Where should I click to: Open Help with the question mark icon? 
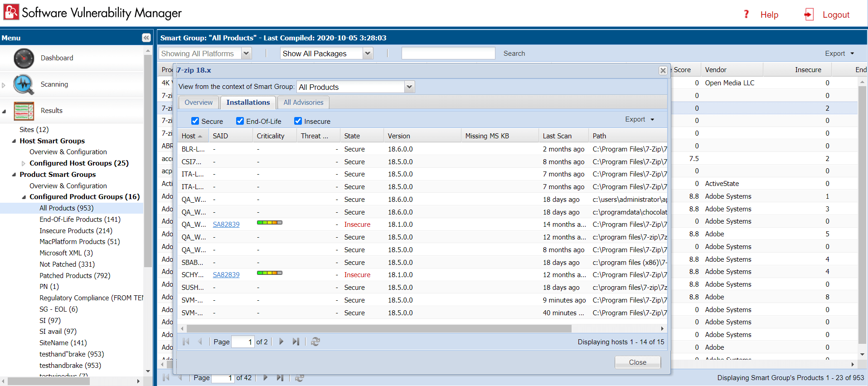click(746, 14)
